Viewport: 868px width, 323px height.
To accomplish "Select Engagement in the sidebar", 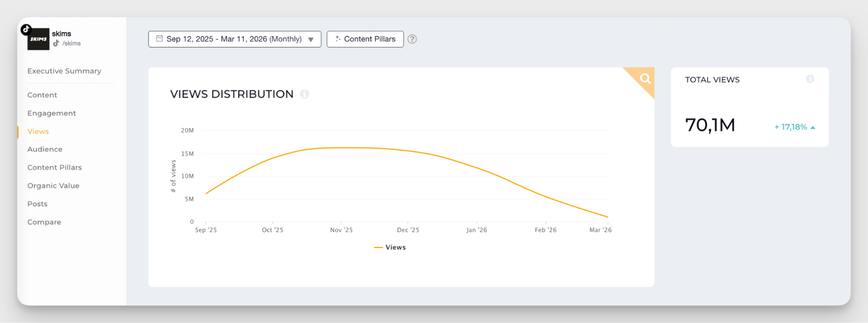I will click(x=52, y=113).
